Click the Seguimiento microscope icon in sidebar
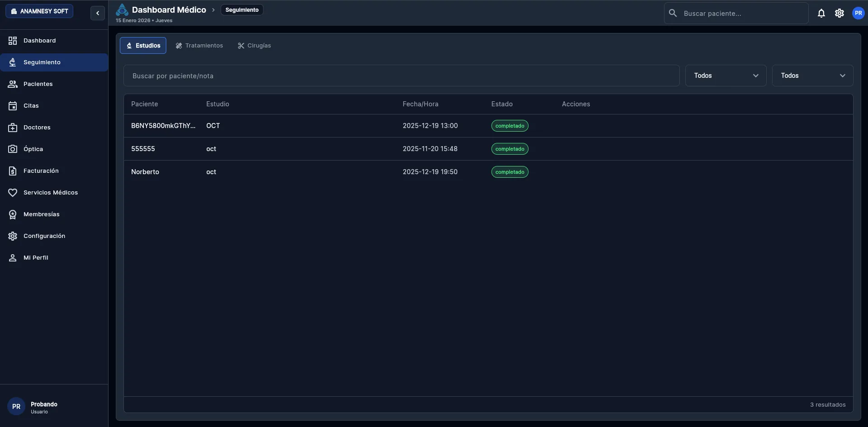Viewport: 868px width, 427px height. [13, 62]
